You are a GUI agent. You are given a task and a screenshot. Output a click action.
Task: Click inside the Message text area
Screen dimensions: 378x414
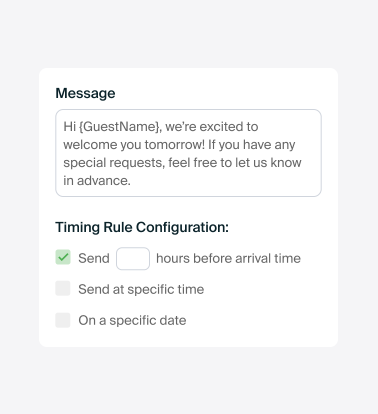pos(188,153)
